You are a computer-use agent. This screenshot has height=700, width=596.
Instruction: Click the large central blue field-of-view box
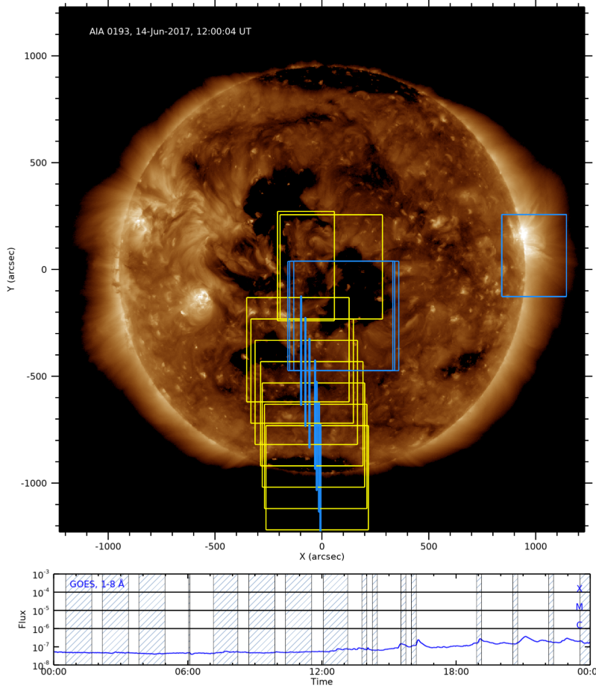[343, 315]
